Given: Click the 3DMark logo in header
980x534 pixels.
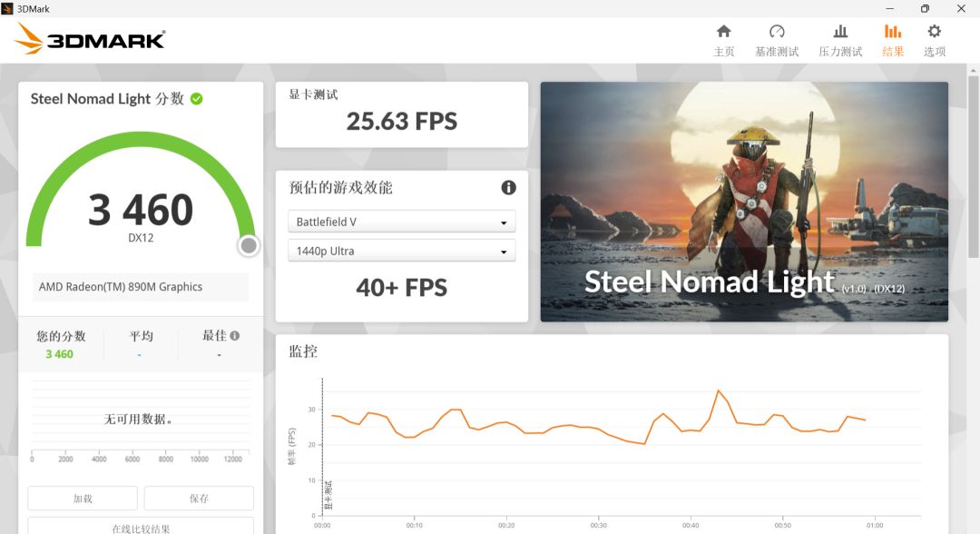Looking at the screenshot, I should tap(89, 39).
